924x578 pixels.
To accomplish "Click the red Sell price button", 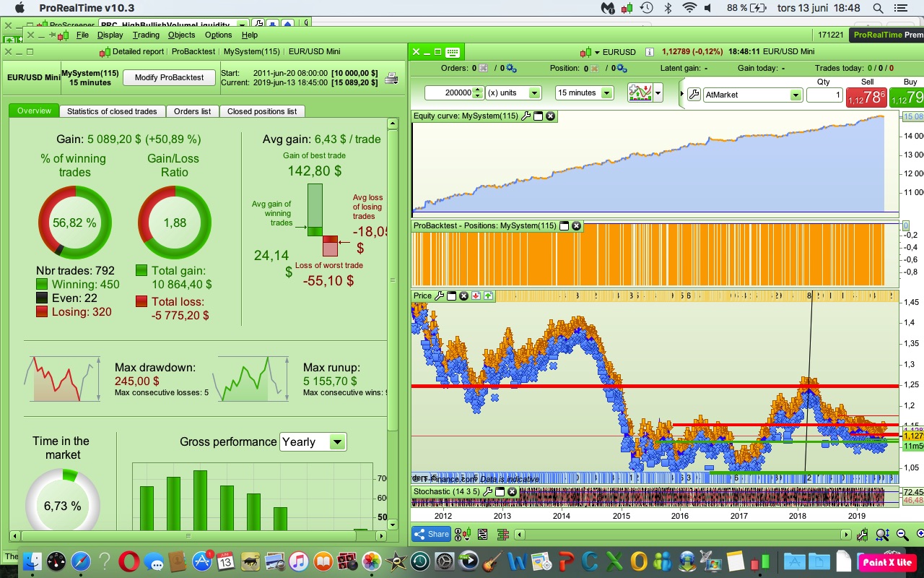I will coord(866,97).
